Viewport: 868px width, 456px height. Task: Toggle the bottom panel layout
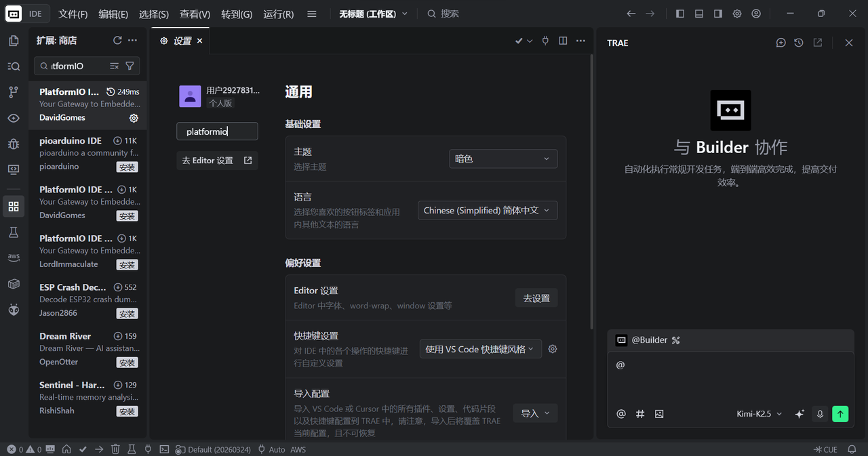699,14
